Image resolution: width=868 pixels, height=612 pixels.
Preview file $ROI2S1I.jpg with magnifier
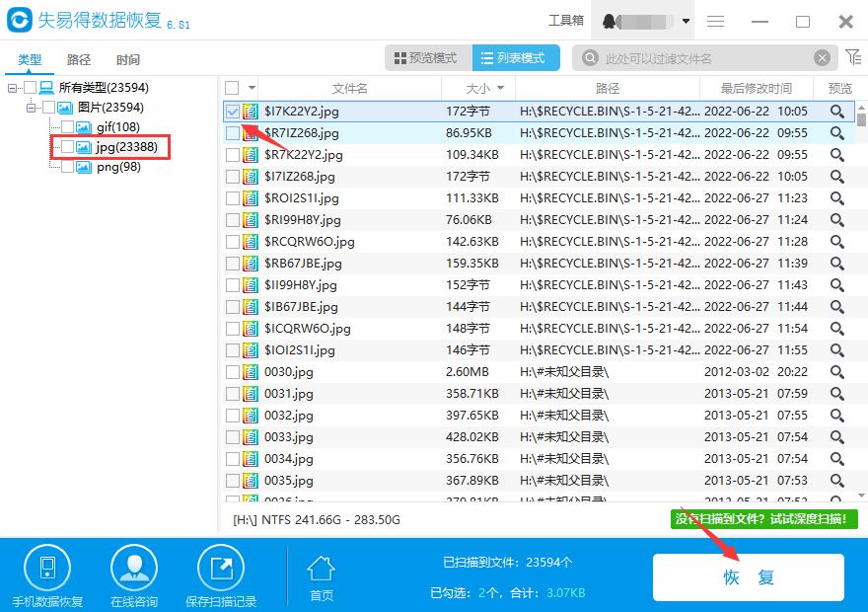(837, 198)
